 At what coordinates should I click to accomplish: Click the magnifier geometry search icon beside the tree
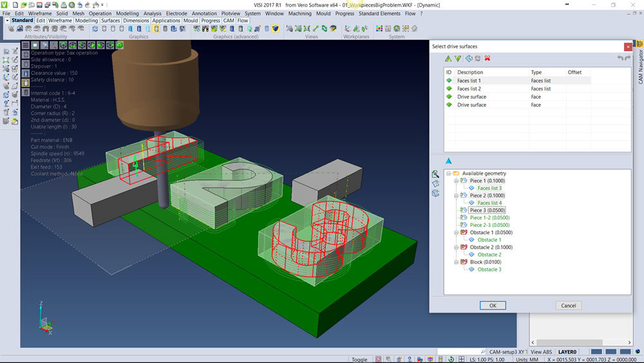click(435, 174)
